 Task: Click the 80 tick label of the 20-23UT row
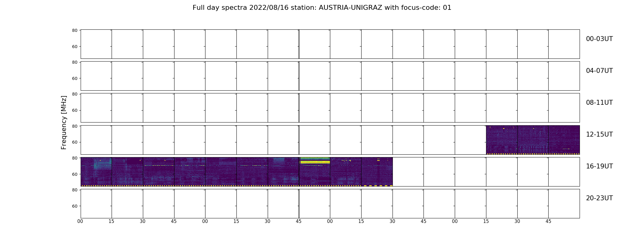[x=75, y=190]
